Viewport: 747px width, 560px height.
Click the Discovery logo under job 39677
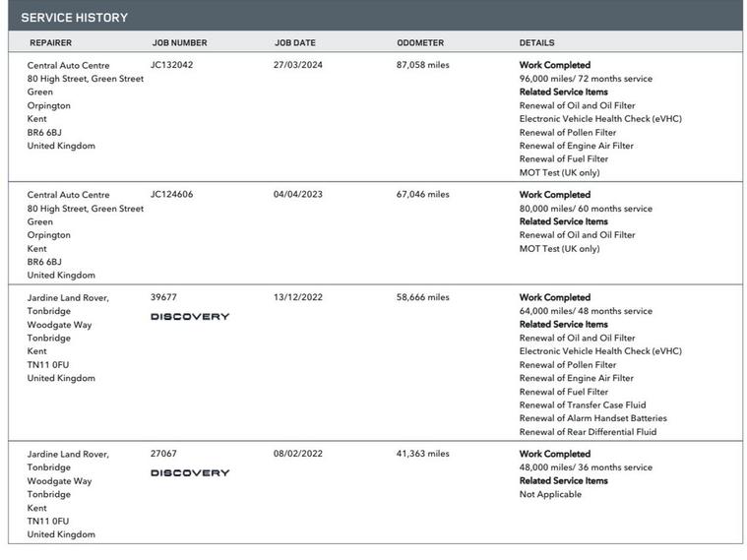190,317
